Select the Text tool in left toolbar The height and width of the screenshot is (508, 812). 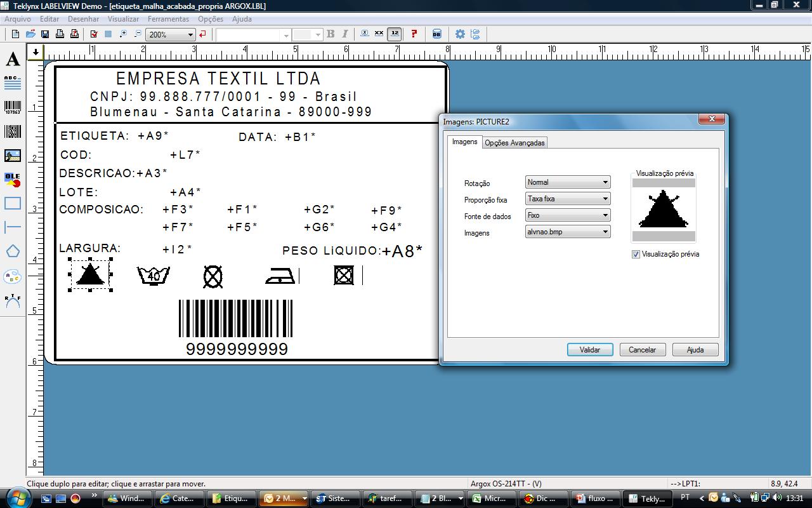point(13,60)
